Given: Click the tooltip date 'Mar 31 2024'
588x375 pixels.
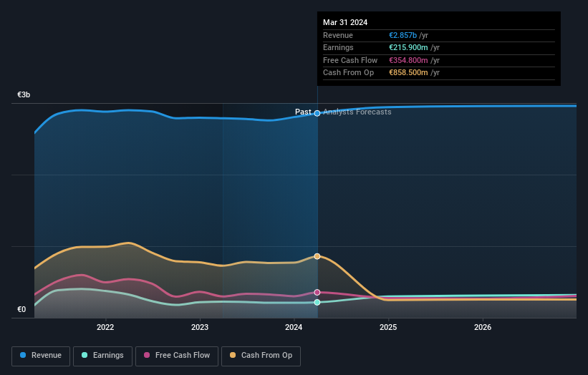Looking at the screenshot, I should (345, 22).
